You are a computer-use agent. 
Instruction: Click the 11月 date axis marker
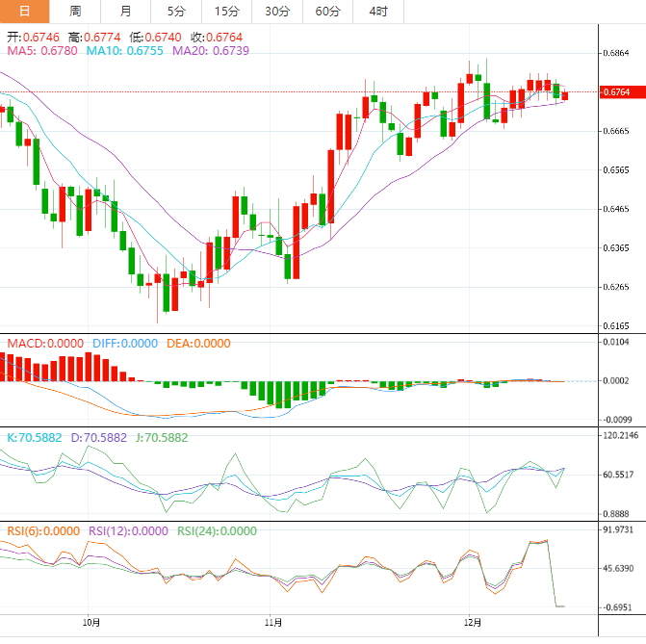click(272, 621)
